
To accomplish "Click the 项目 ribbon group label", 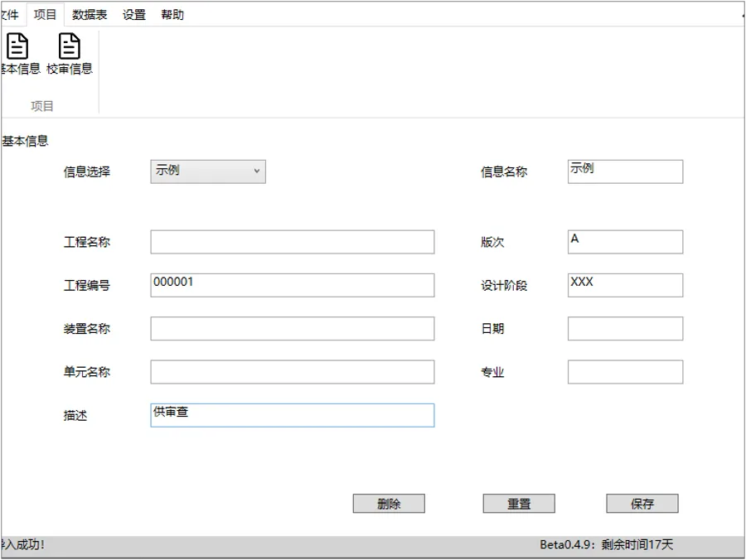I will (x=42, y=106).
